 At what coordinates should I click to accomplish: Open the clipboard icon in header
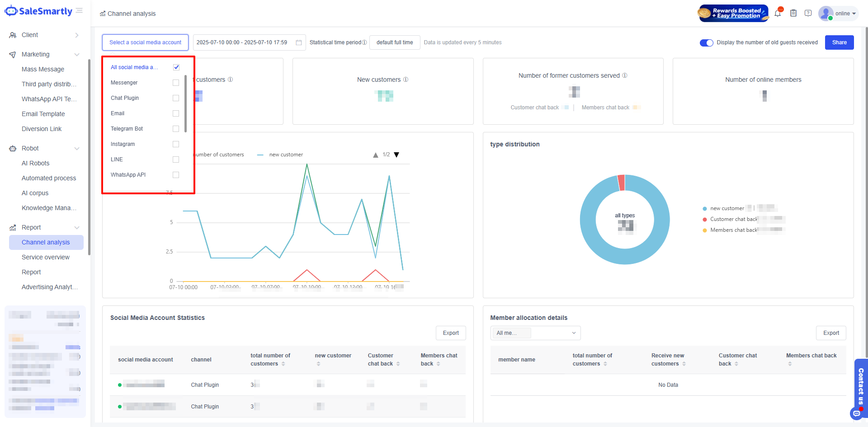click(793, 14)
